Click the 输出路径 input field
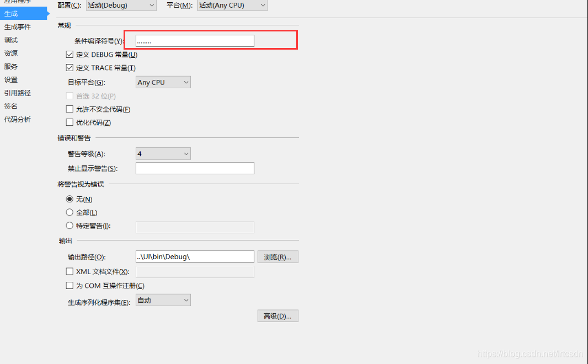Image resolution: width=588 pixels, height=364 pixels. [x=195, y=256]
